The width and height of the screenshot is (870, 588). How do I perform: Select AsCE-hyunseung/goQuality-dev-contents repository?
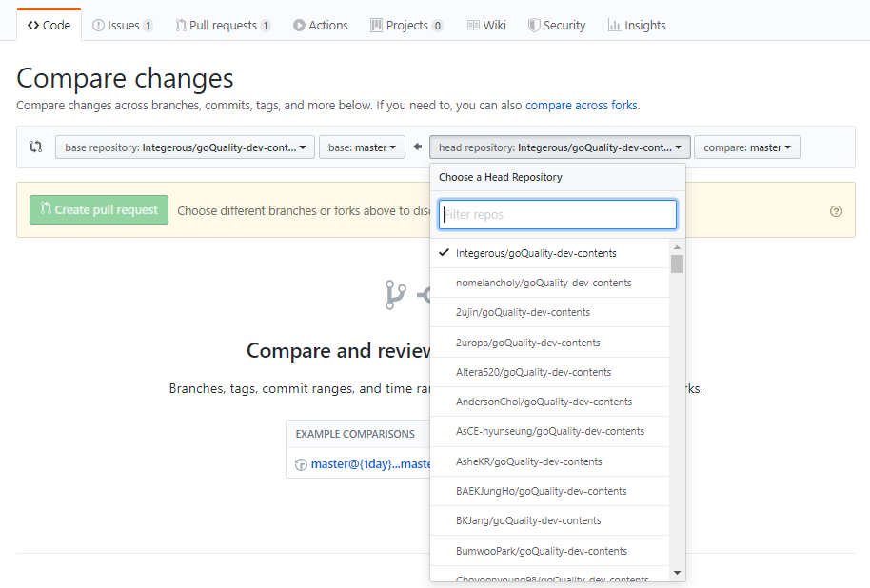[x=550, y=432]
